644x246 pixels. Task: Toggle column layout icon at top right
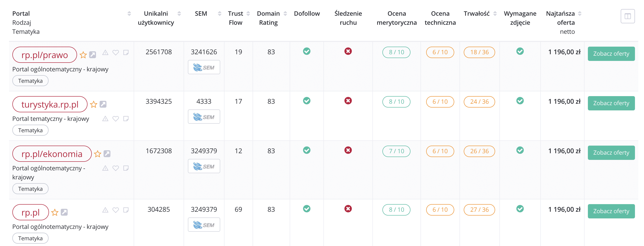[x=627, y=16]
